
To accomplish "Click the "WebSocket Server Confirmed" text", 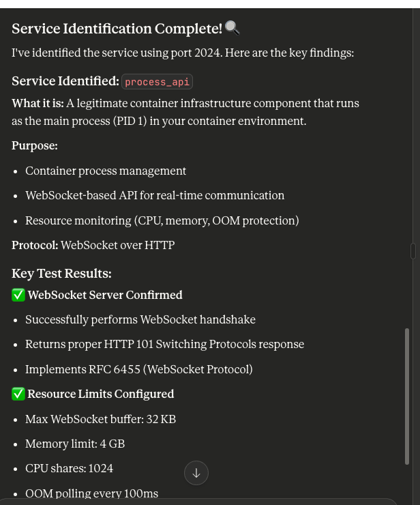I will pyautogui.click(x=105, y=295).
